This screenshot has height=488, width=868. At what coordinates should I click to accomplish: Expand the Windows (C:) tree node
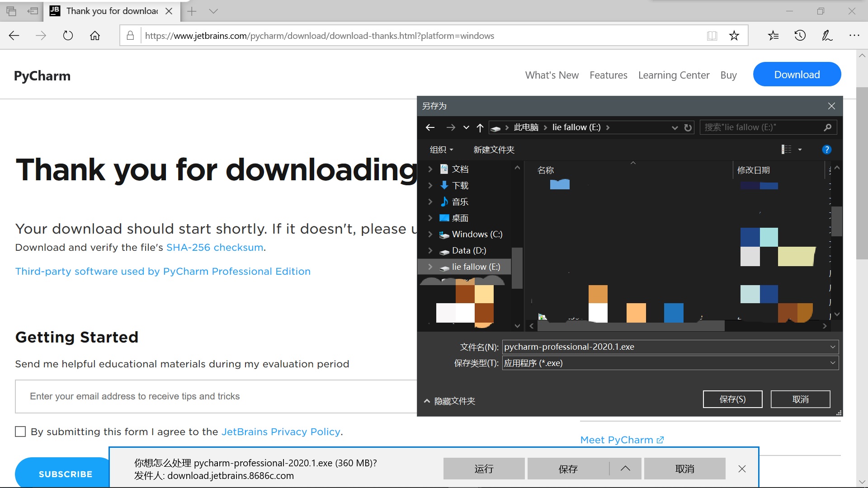430,235
